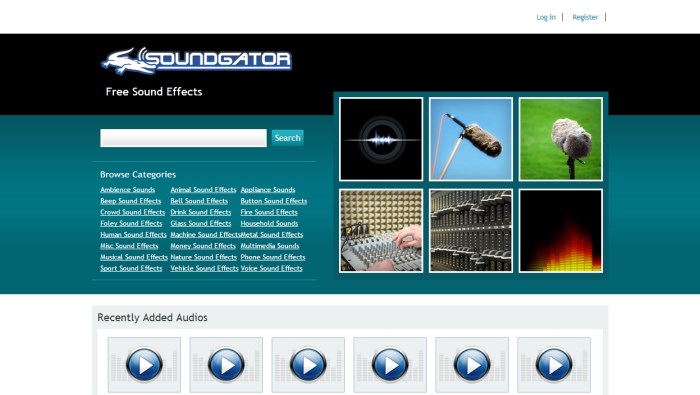700x395 pixels.
Task: Browse Human Sound Effects category
Action: point(133,234)
